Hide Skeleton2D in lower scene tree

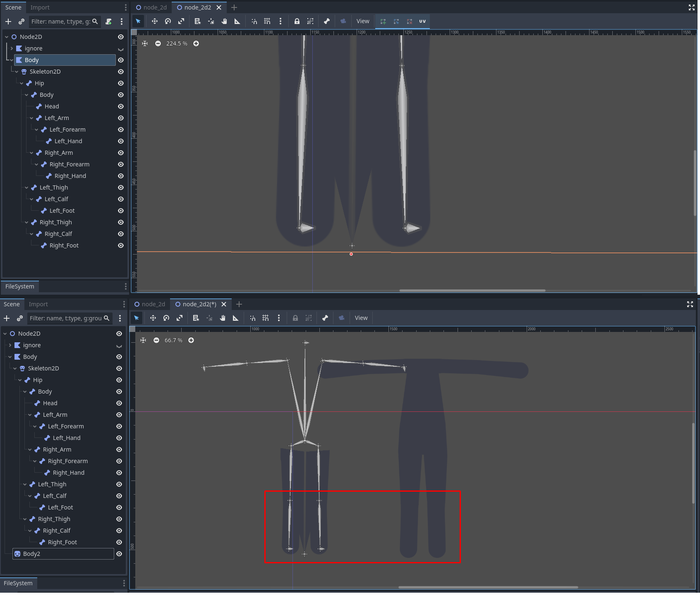click(x=119, y=368)
